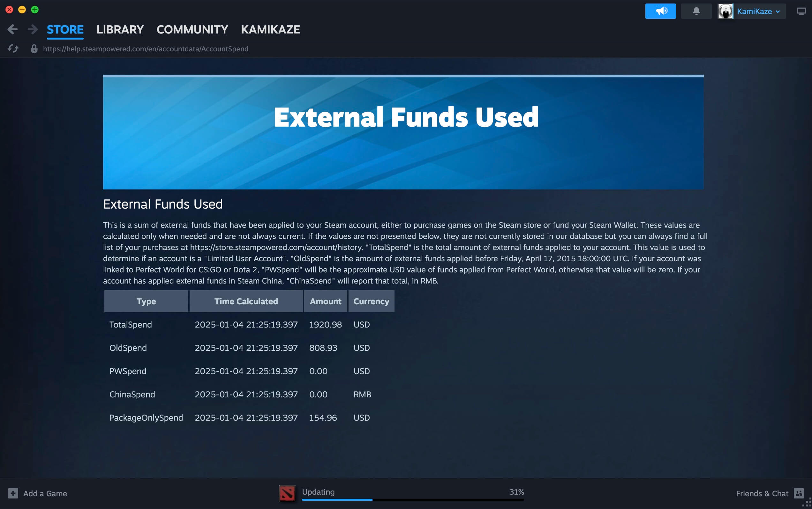Close the Steam window with red button

click(10, 10)
